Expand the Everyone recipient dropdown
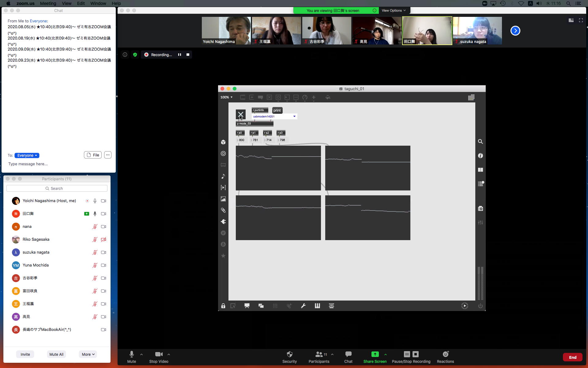588x368 pixels. pyautogui.click(x=27, y=155)
